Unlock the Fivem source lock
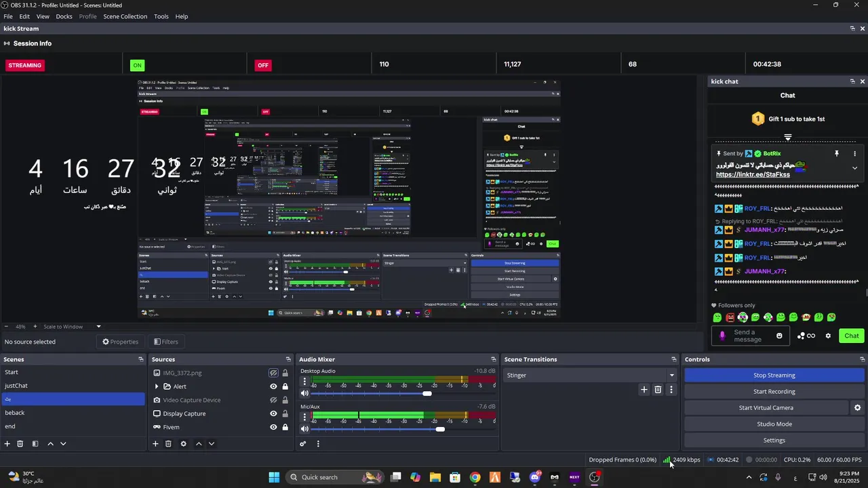Screen dimensions: 868x488 [285, 427]
